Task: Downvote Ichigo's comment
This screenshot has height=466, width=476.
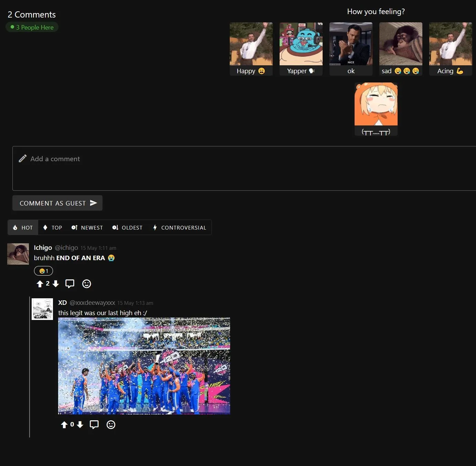Action: (56, 284)
